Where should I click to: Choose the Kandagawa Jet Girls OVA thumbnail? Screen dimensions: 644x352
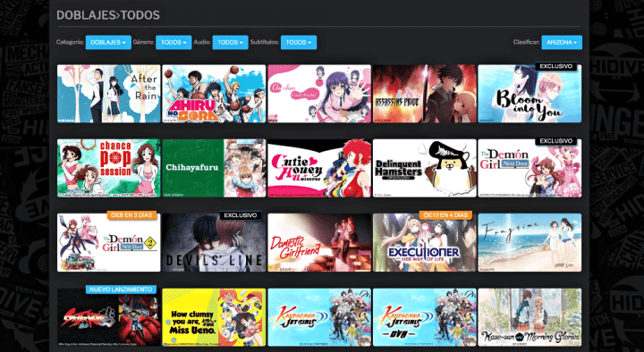click(x=425, y=317)
